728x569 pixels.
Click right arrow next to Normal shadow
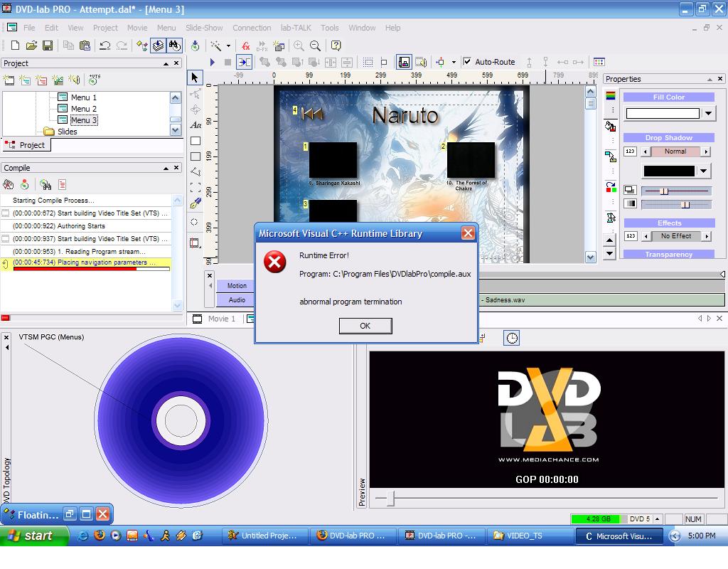click(x=706, y=151)
